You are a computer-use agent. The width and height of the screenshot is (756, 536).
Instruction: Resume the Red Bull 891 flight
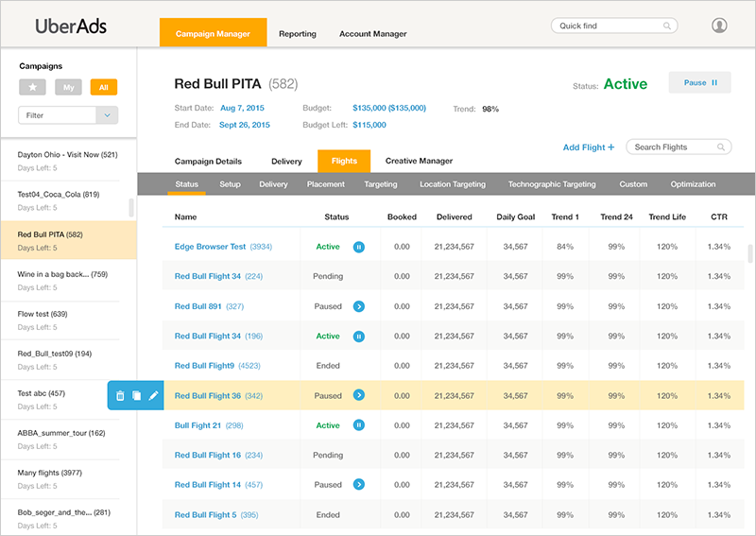coord(359,306)
